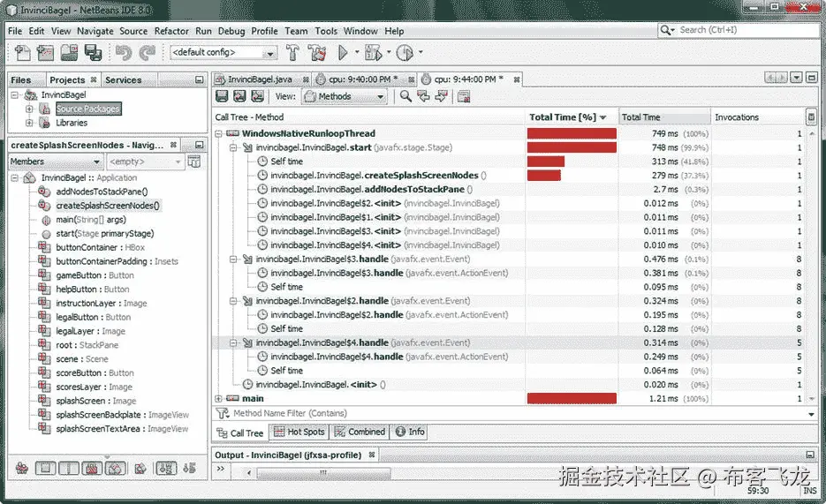Click the Run Project play icon
The width and height of the screenshot is (826, 504).
tap(343, 53)
